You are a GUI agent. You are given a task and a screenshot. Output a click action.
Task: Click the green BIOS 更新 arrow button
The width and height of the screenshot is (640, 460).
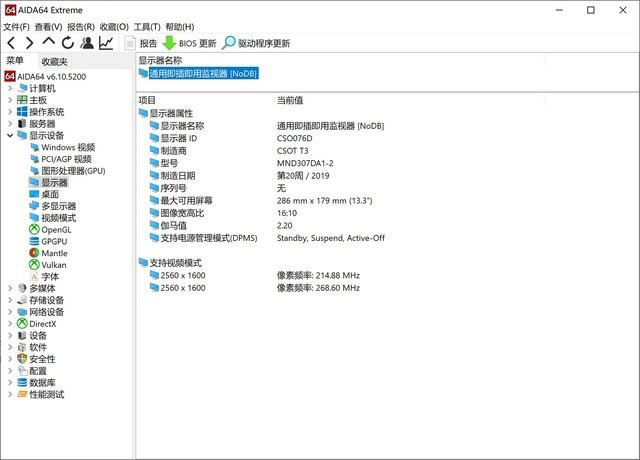click(189, 43)
